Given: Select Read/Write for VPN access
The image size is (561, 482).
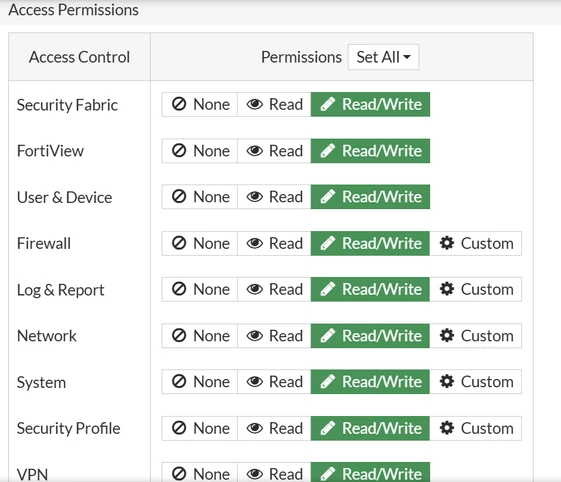Looking at the screenshot, I should (370, 472).
